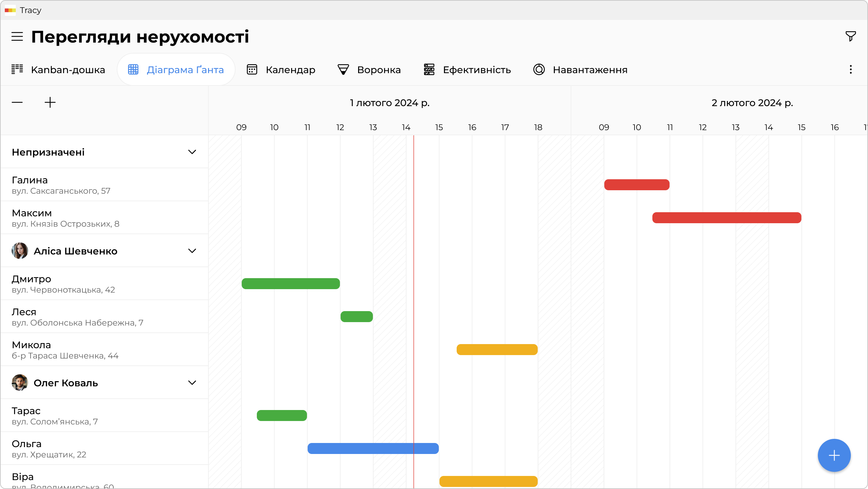Screen dimensions: 868x489
Task: Go to the Навантаження tab
Action: coord(580,70)
